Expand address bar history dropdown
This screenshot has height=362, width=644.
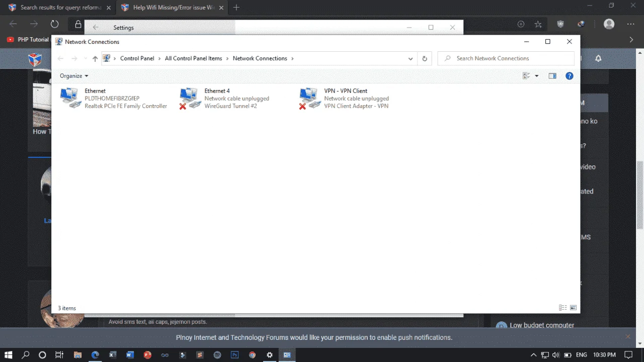411,58
